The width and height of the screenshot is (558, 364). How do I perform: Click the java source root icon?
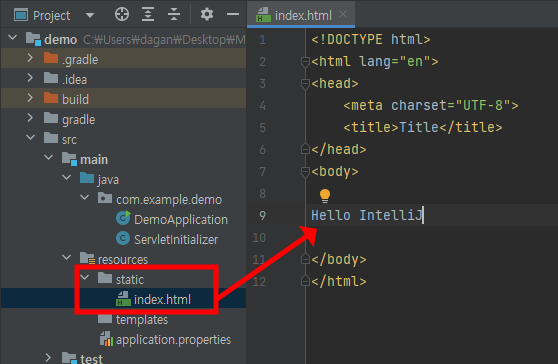pos(87,178)
